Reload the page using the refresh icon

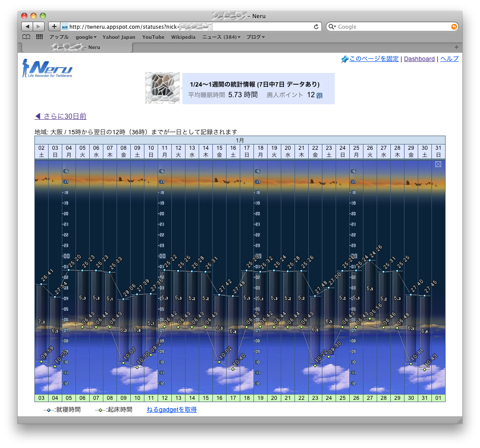(316, 27)
